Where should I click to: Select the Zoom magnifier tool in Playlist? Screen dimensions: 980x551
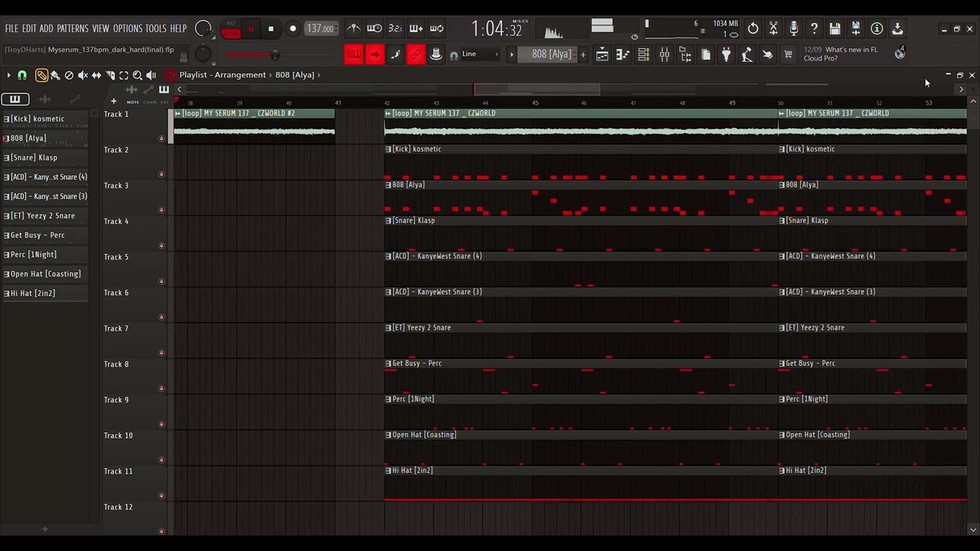(138, 75)
